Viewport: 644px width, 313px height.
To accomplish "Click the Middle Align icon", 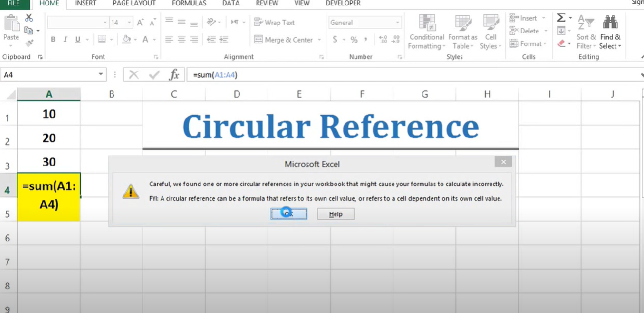I will [182, 22].
